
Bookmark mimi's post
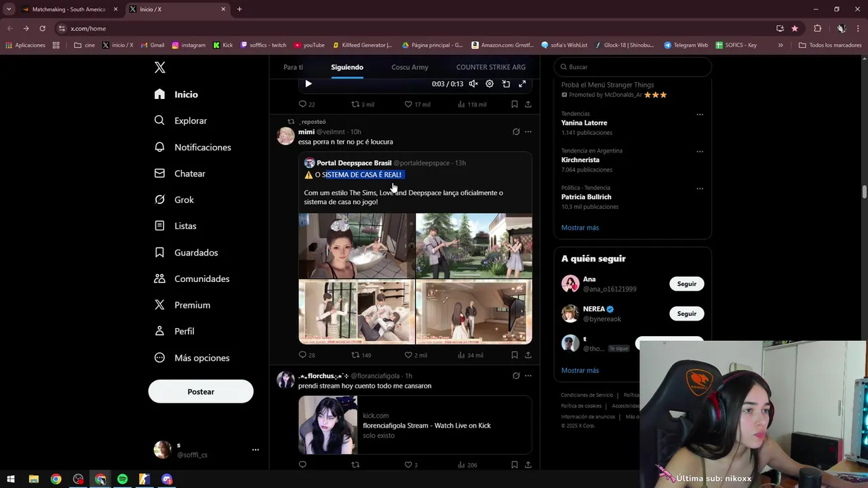(515, 355)
